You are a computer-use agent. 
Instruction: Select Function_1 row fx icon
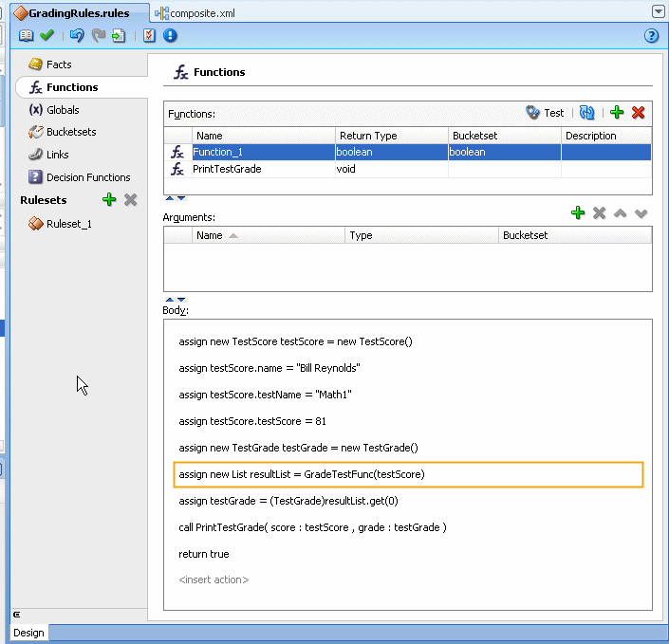pos(177,152)
